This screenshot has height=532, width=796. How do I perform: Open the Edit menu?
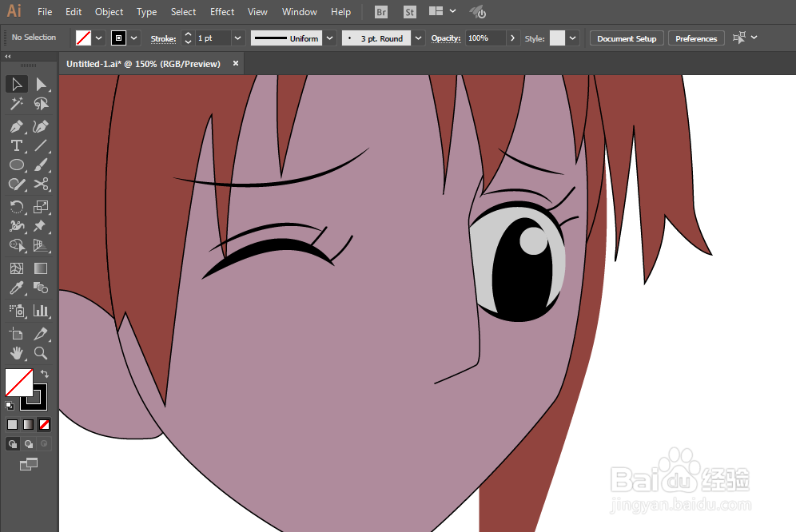pos(74,12)
